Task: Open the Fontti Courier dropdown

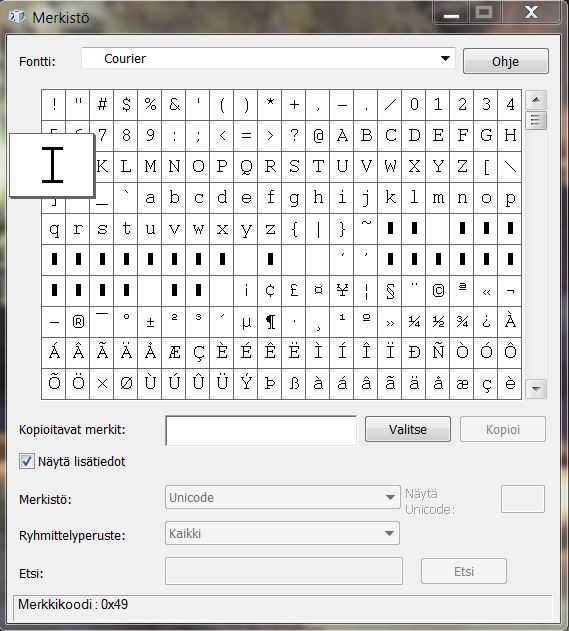Action: coord(268,59)
